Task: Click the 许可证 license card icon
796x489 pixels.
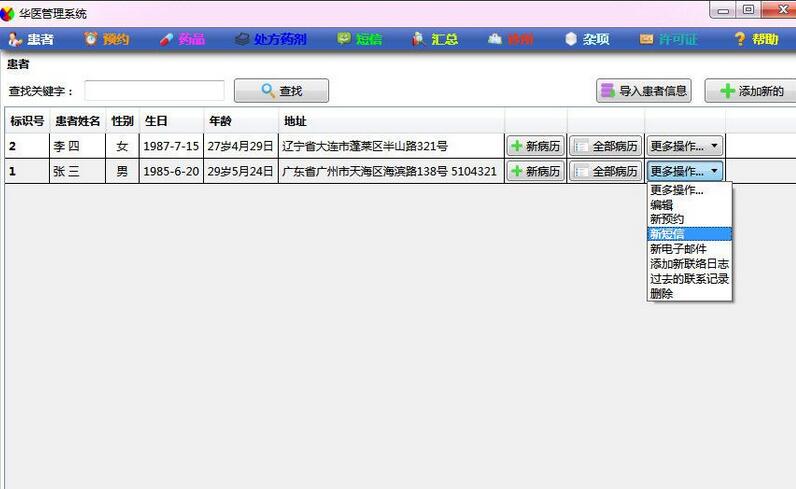Action: click(x=646, y=39)
